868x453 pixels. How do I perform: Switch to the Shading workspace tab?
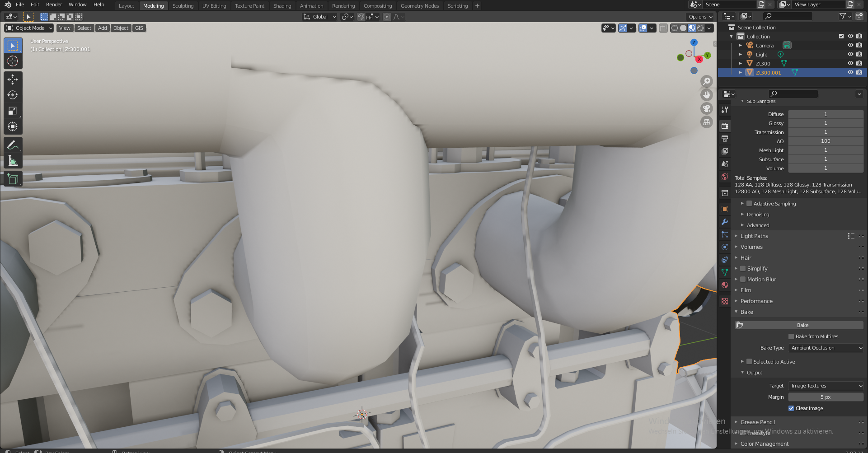tap(282, 6)
